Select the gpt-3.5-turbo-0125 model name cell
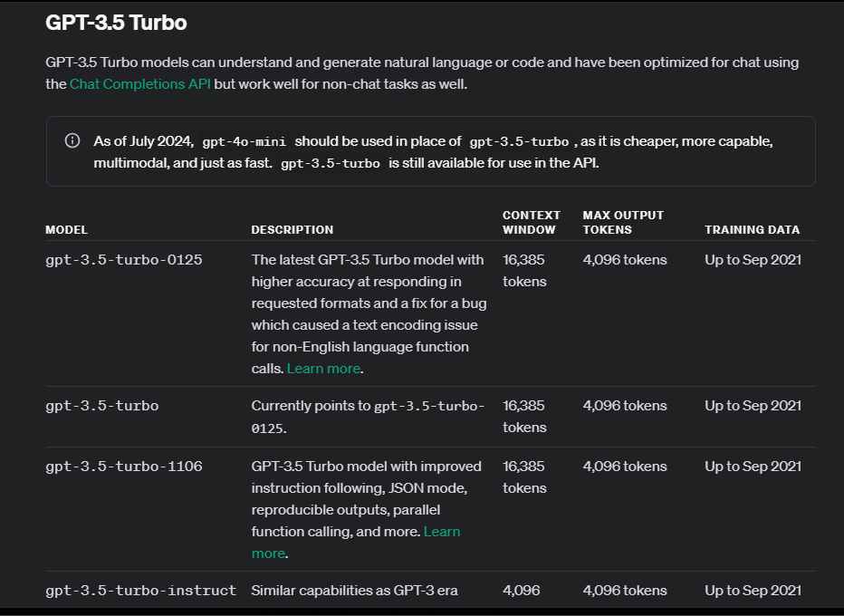Screen dimensions: 844x616 click(x=124, y=260)
